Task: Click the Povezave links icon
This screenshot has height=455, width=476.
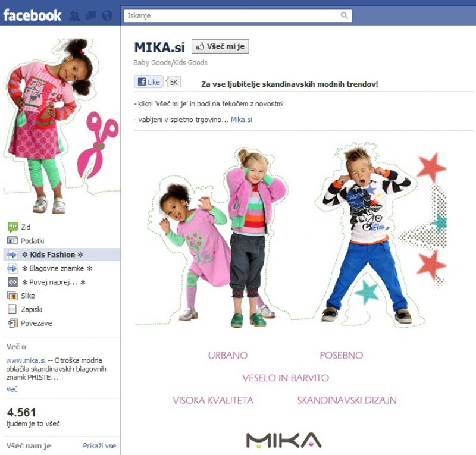Action: 12,324
